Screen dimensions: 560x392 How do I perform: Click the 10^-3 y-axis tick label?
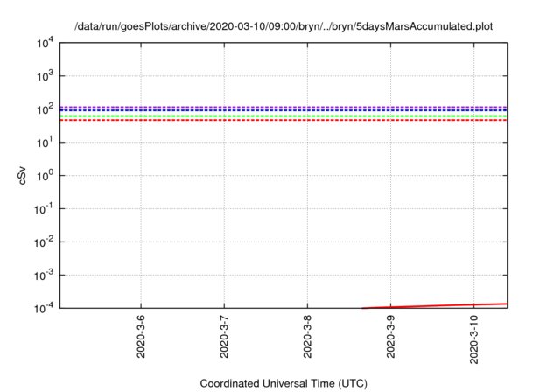(x=44, y=276)
